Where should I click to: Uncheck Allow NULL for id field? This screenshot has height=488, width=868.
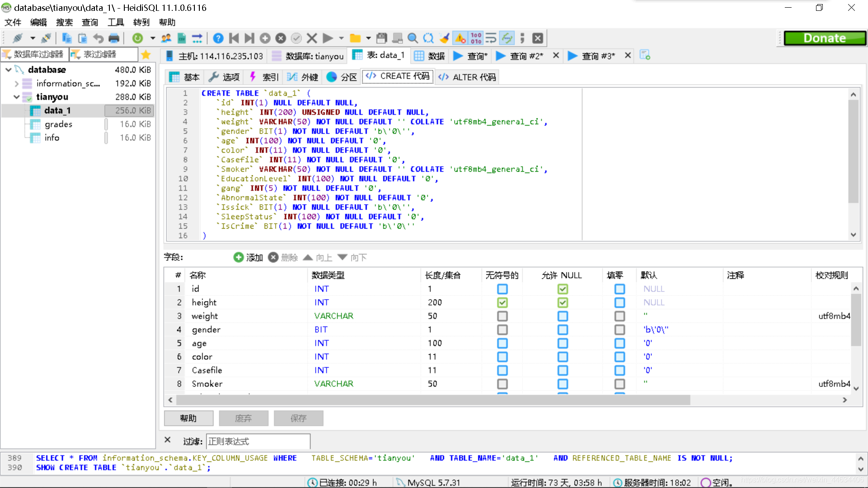point(562,289)
